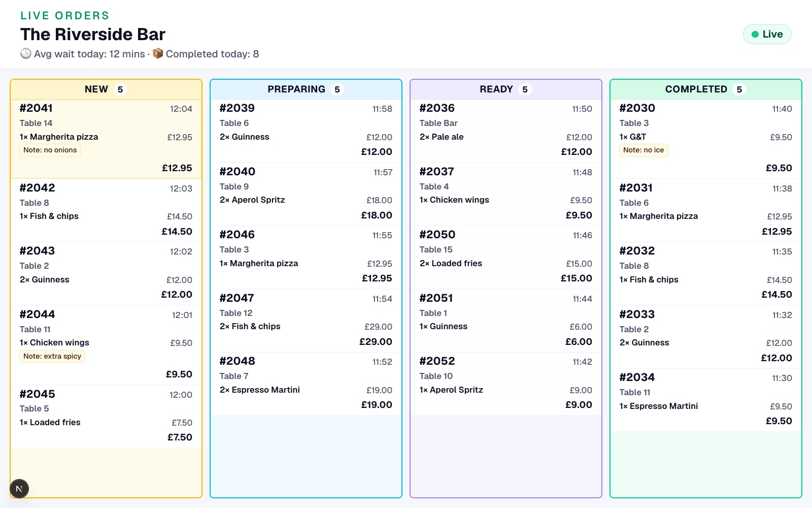This screenshot has height=508, width=812.
Task: Click '2× Espresso Martini' item in order #2048
Action: (x=260, y=390)
